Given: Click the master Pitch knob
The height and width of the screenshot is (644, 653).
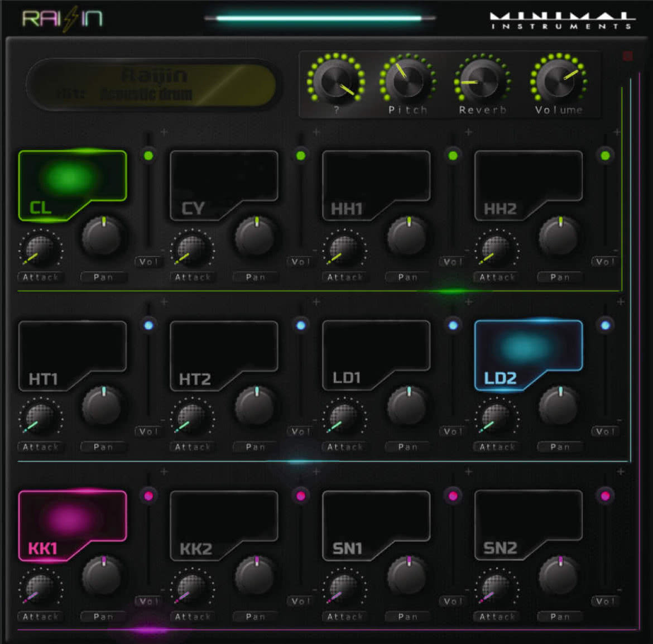Looking at the screenshot, I should [x=408, y=79].
